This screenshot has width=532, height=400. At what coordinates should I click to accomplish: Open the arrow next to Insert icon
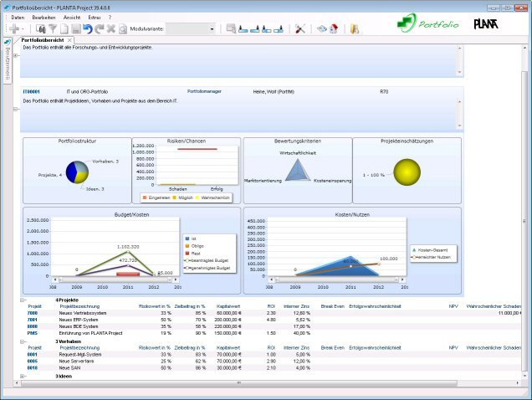pyautogui.click(x=23, y=29)
